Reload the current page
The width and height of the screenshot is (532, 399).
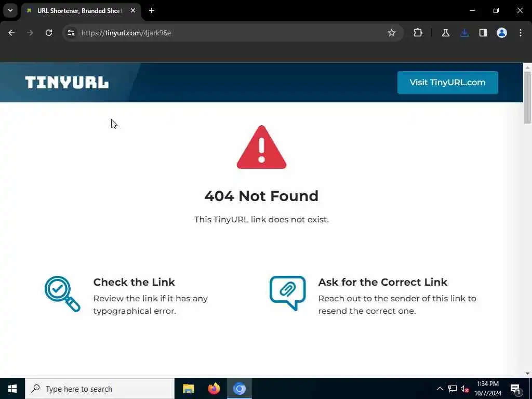coord(49,33)
